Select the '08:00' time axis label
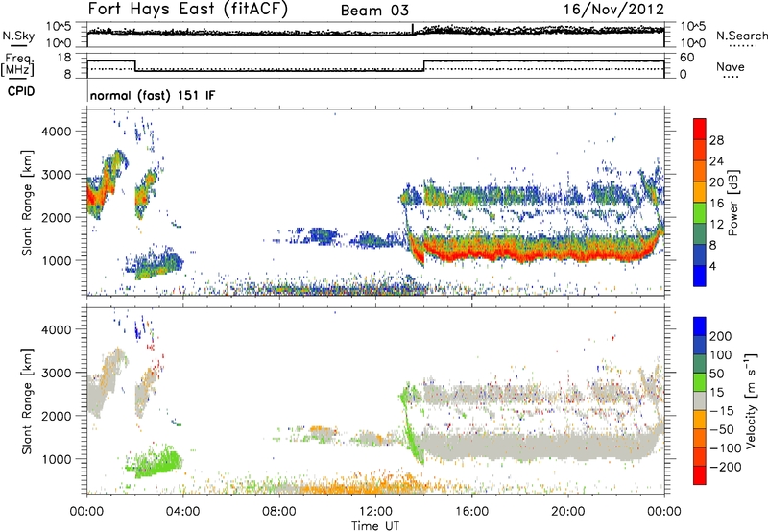Viewport: 768px width, 532px height. [x=279, y=512]
